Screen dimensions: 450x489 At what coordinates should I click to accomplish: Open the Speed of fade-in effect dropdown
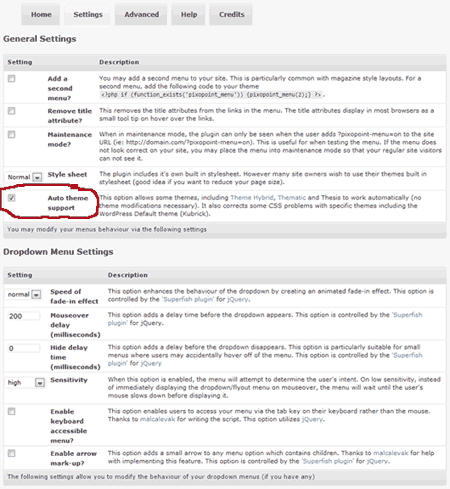[x=23, y=295]
